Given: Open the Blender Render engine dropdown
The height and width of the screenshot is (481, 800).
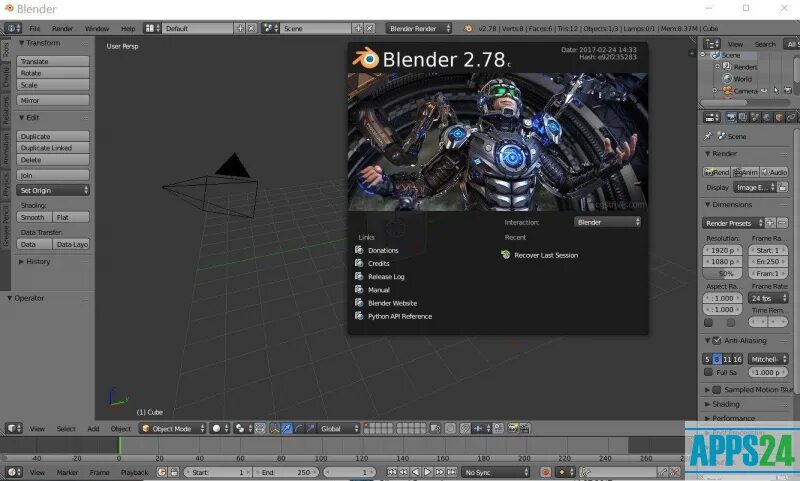Looking at the screenshot, I should coord(419,29).
